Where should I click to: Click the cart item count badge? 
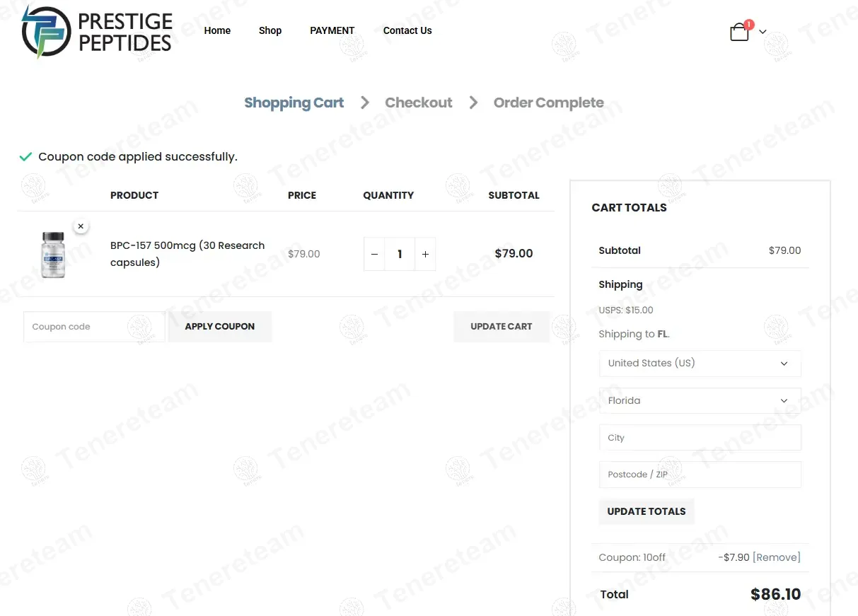pyautogui.click(x=749, y=25)
